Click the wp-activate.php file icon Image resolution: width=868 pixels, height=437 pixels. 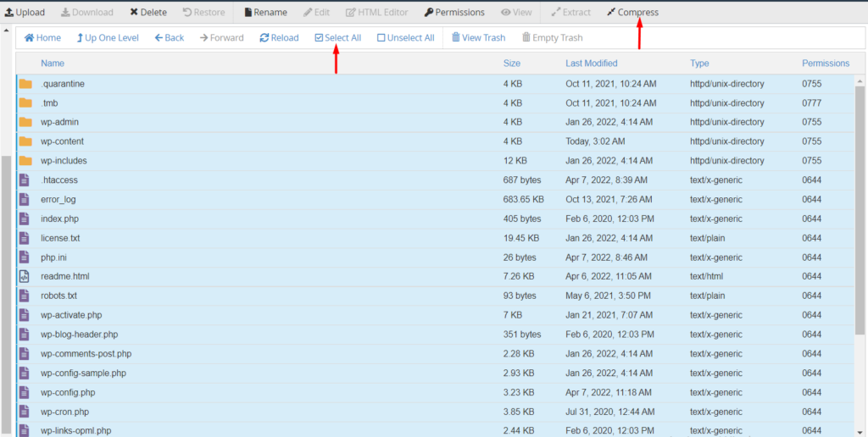(x=24, y=315)
